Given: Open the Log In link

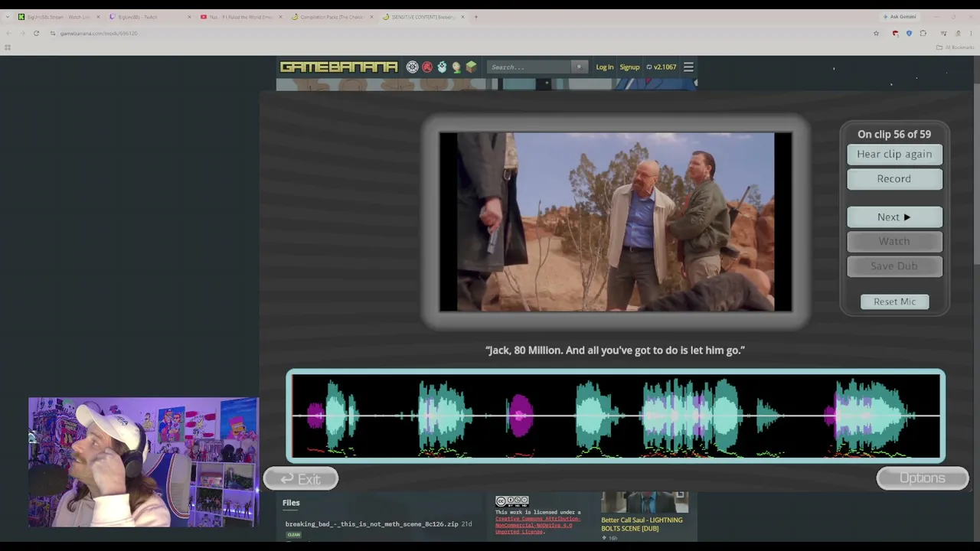Looking at the screenshot, I should (605, 67).
